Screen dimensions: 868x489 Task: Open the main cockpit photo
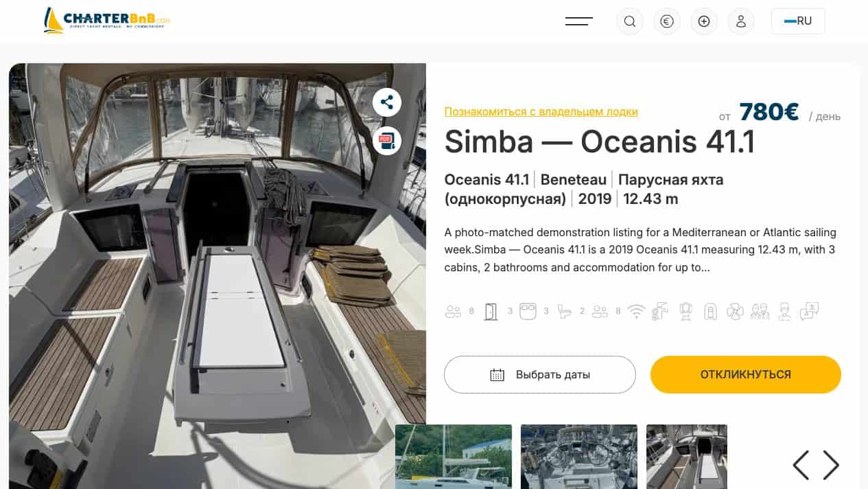[218, 276]
